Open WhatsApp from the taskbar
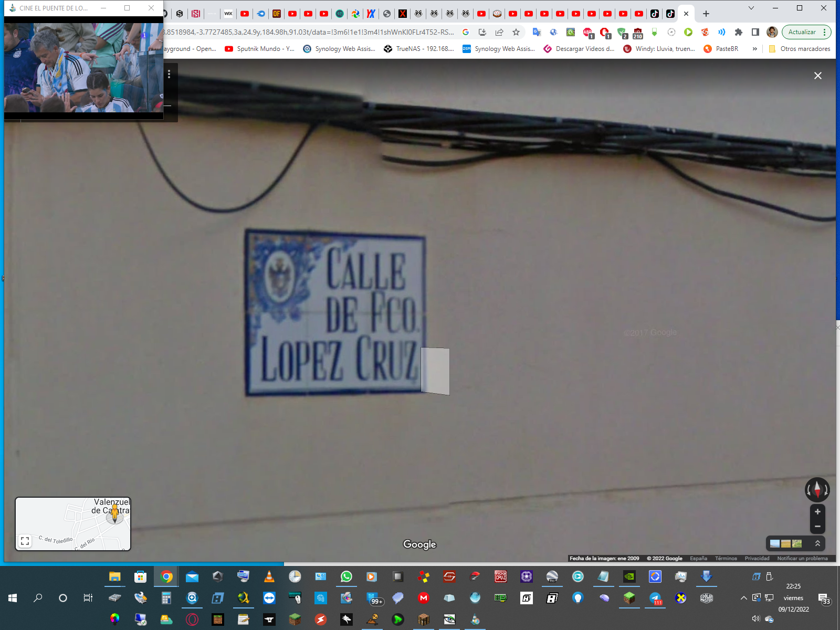This screenshot has width=840, height=630. click(346, 576)
